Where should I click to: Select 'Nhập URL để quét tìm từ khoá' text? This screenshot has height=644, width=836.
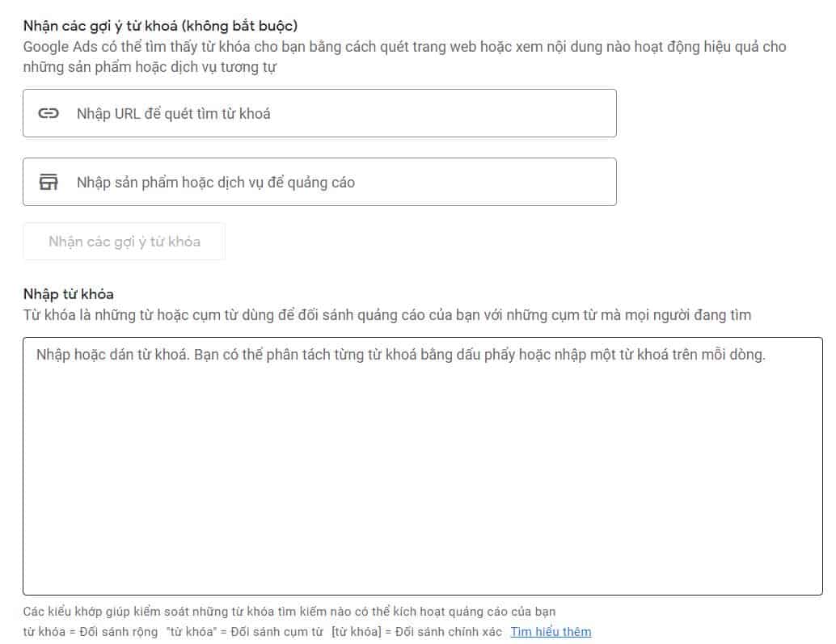point(174,113)
